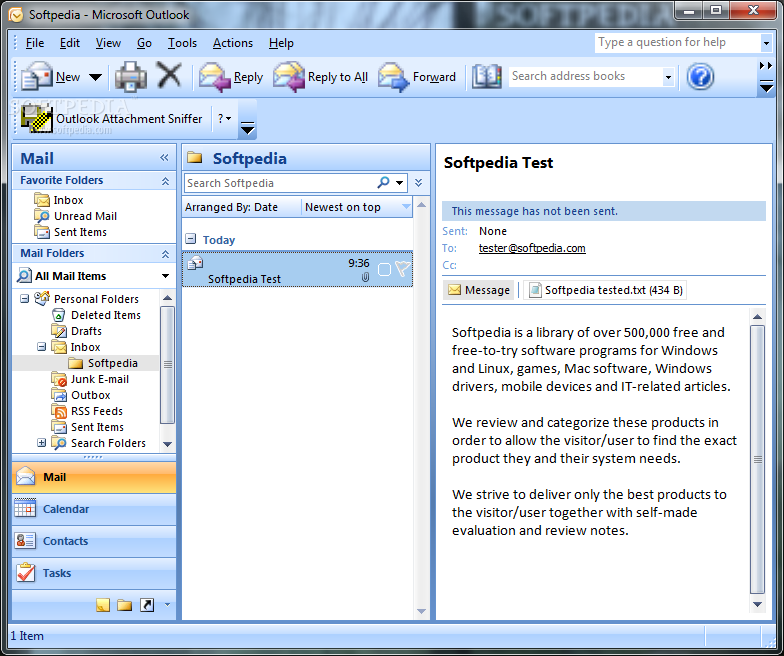Select the Drafts folder
Image resolution: width=784 pixels, height=656 pixels.
click(x=76, y=331)
